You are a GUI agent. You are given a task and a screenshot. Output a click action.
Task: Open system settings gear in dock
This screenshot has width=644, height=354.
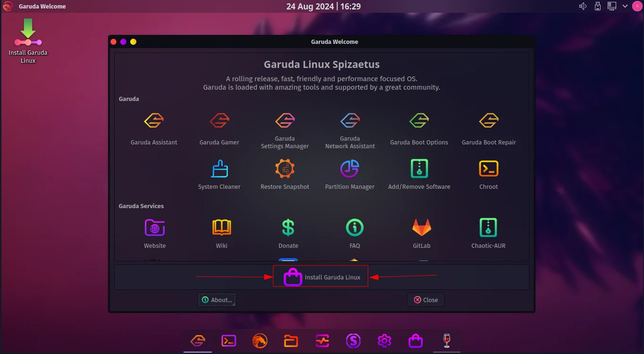(x=385, y=340)
